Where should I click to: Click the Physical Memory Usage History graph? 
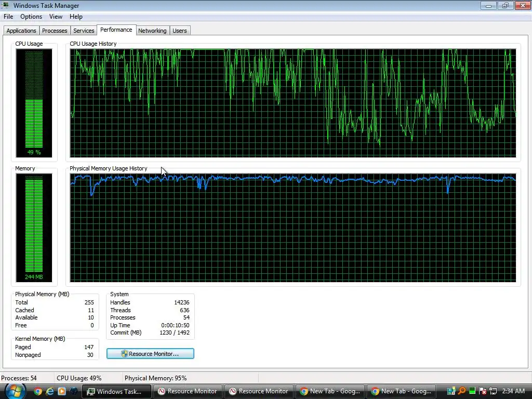(x=293, y=228)
